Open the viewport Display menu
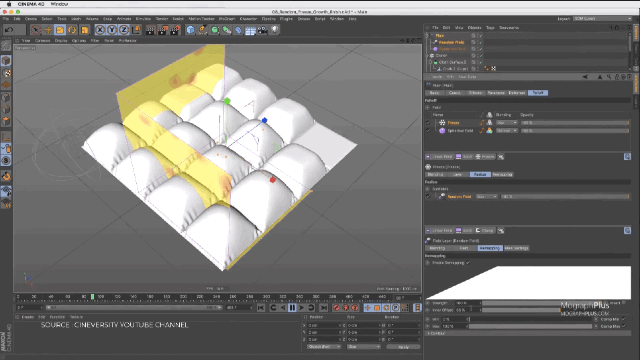This screenshot has width=640, height=360. 61,41
